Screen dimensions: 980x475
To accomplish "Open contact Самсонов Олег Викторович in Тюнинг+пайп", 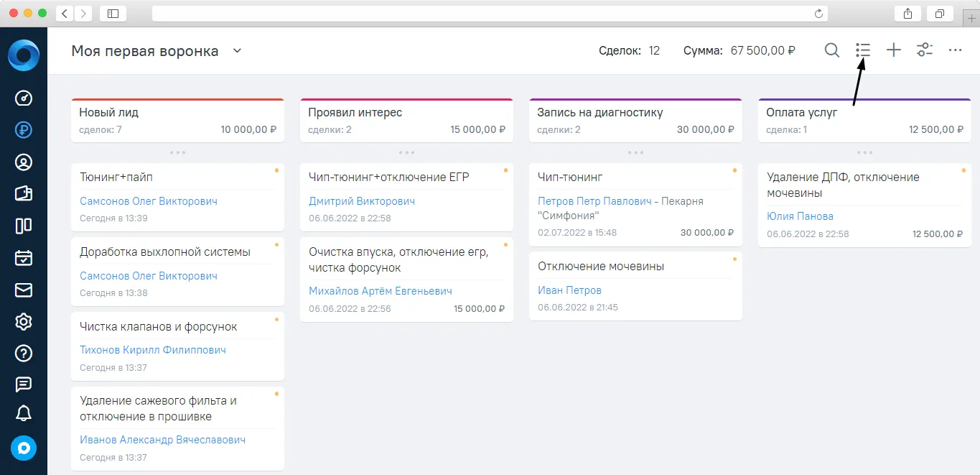I will [149, 201].
